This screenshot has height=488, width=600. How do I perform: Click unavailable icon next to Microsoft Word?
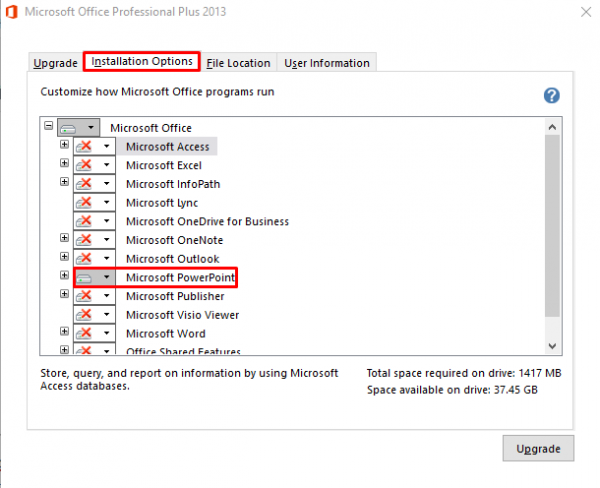pos(86,333)
